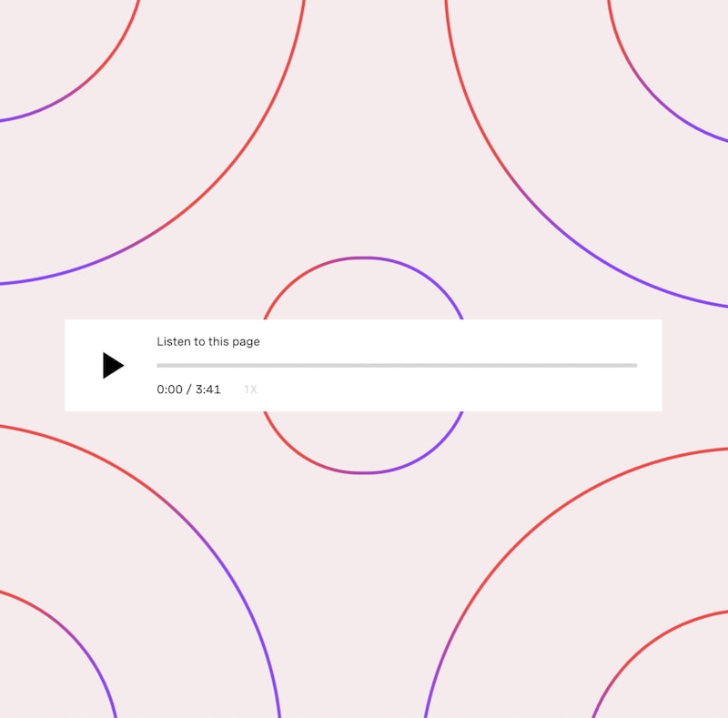Play the audio for this page
This screenshot has height=718, width=728.
[113, 366]
